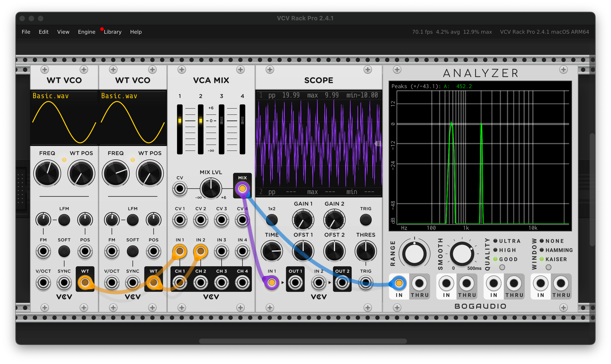Click the second WT VCO's Basic.wav wavetable display
611x364 pixels.
click(x=133, y=118)
